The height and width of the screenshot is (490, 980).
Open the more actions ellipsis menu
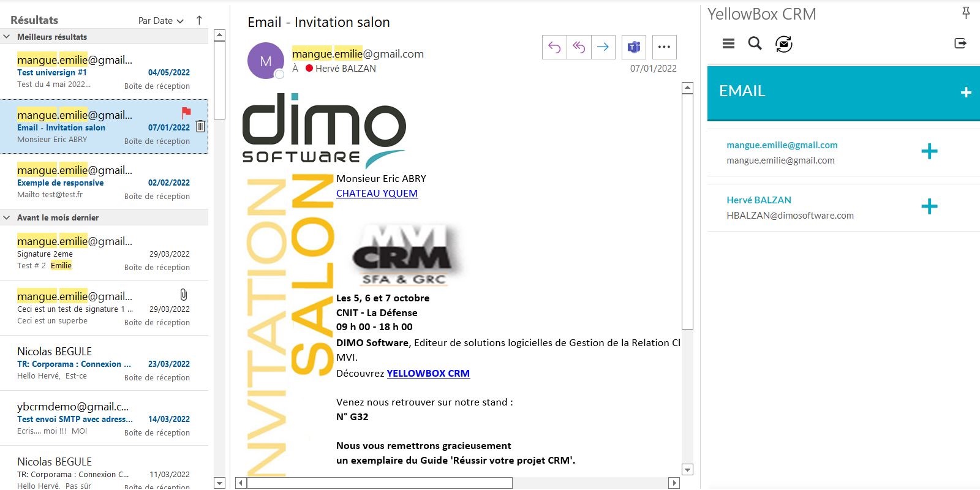coord(664,47)
